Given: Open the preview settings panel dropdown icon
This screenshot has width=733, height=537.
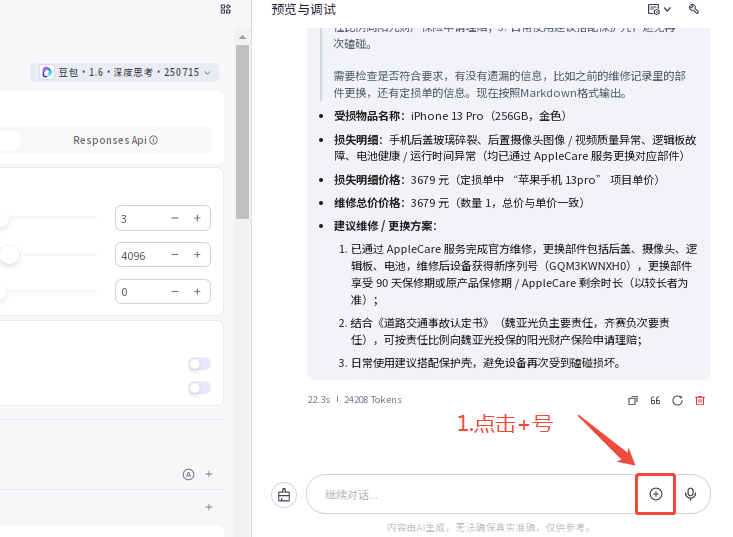Looking at the screenshot, I should (659, 9).
